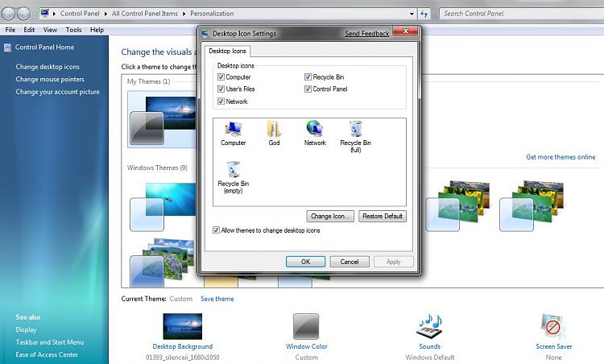
Task: Select the purple flower landscape theme thumbnail
Action: point(162,262)
